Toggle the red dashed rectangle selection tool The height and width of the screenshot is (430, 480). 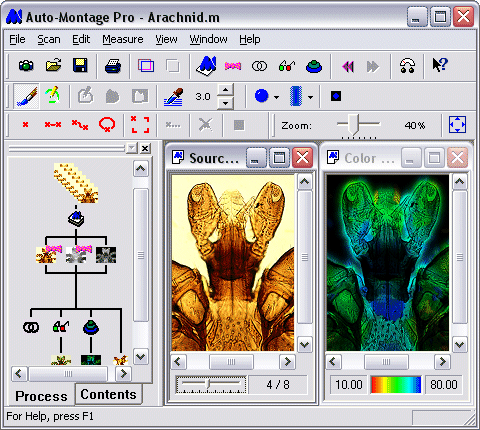point(140,125)
